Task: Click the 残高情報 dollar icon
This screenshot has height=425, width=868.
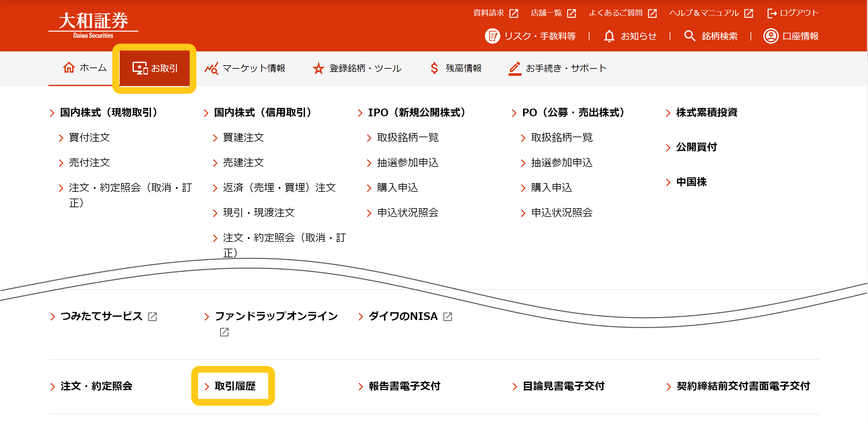Action: coord(434,68)
